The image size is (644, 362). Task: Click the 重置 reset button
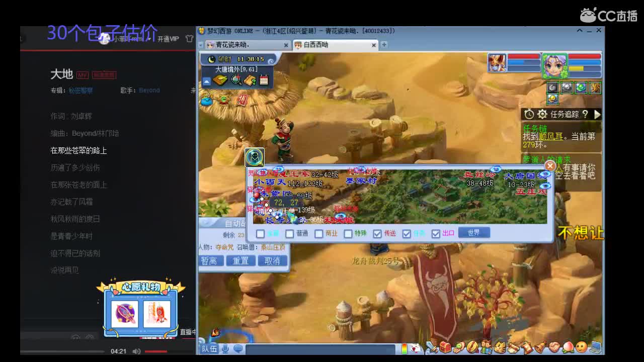(x=240, y=261)
